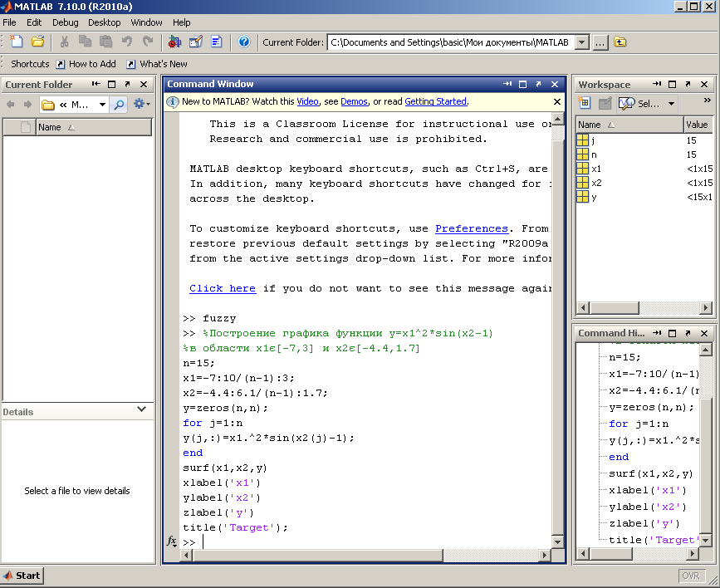Viewport: 720px width, 588px height.
Task: Launch Simulink icon in toolbar
Action: (x=174, y=42)
